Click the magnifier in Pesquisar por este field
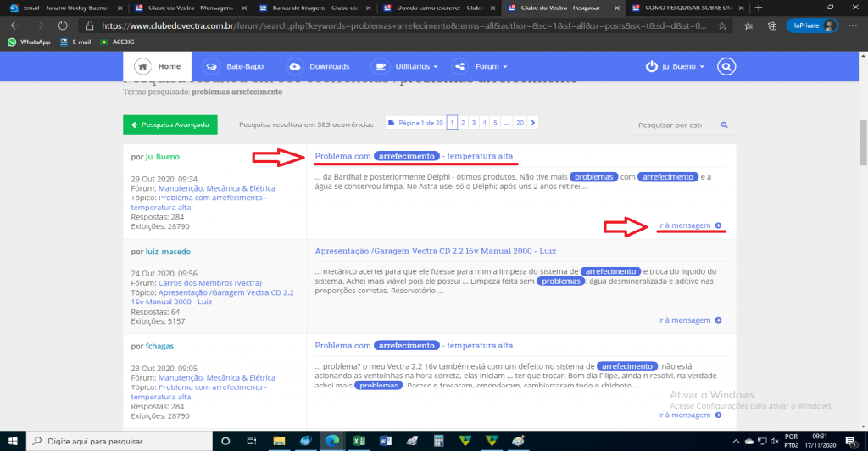This screenshot has height=451, width=868. (724, 125)
